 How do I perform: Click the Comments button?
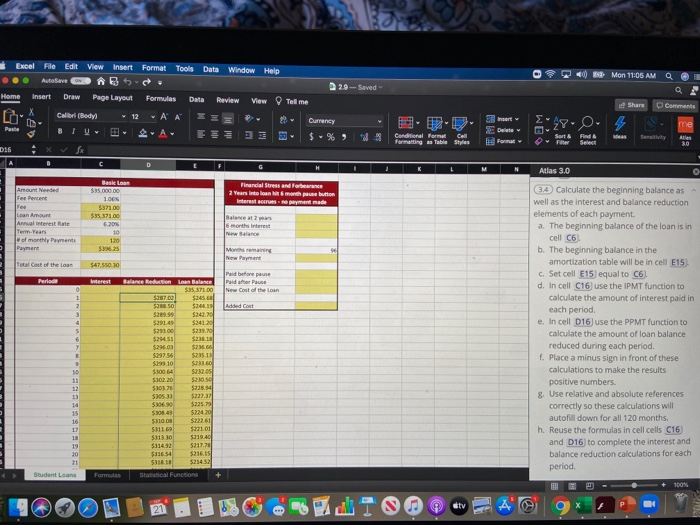coord(675,106)
